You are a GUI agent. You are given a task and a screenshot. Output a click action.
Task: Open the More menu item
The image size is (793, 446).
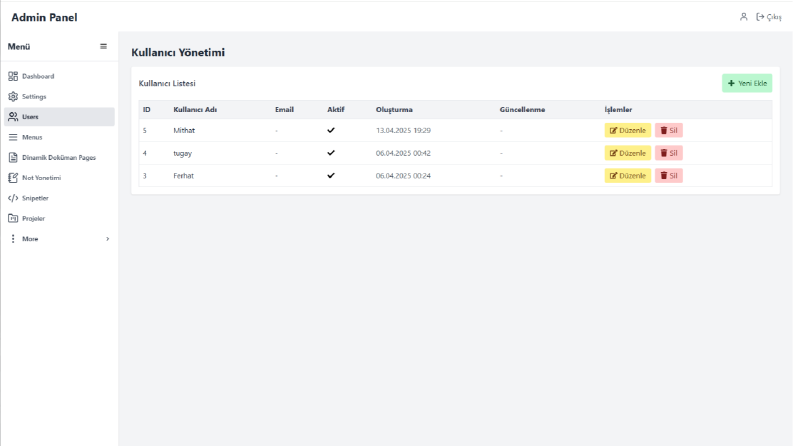click(59, 239)
